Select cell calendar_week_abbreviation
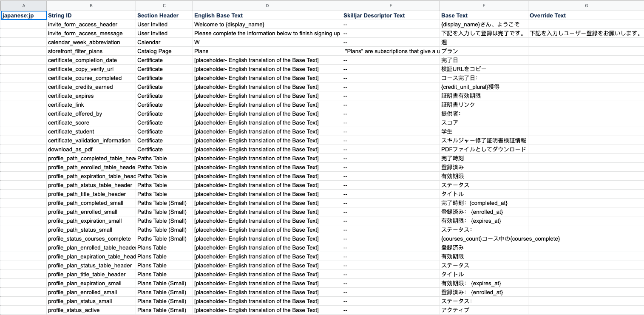The height and width of the screenshot is (315, 644). click(x=91, y=43)
